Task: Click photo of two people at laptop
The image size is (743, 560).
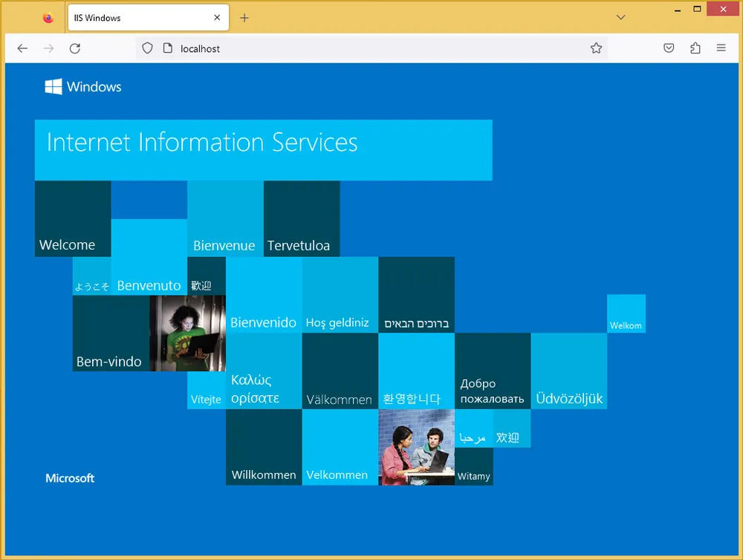Action: [417, 447]
